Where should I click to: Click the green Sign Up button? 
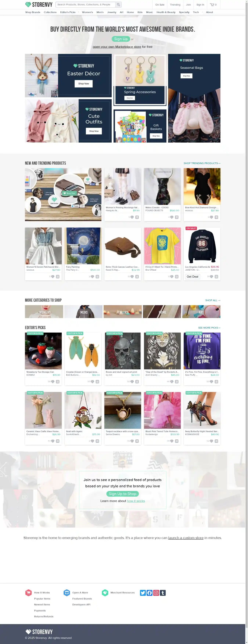click(x=121, y=39)
